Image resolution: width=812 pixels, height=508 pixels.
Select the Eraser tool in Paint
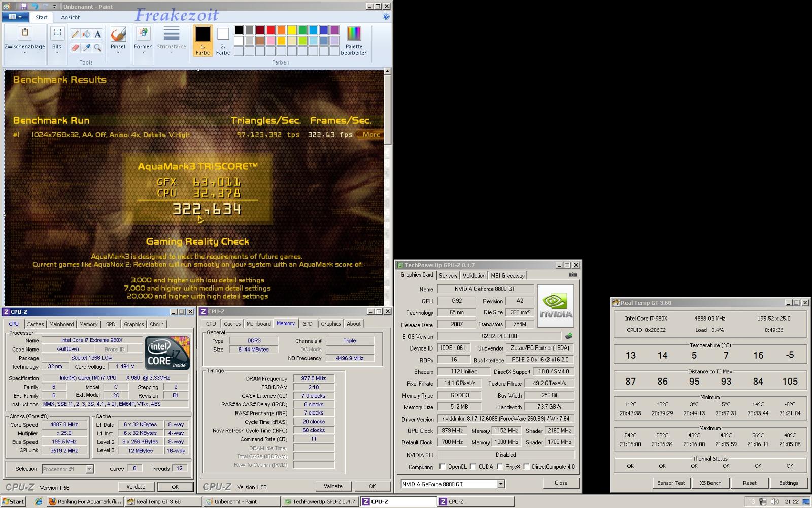[75, 48]
